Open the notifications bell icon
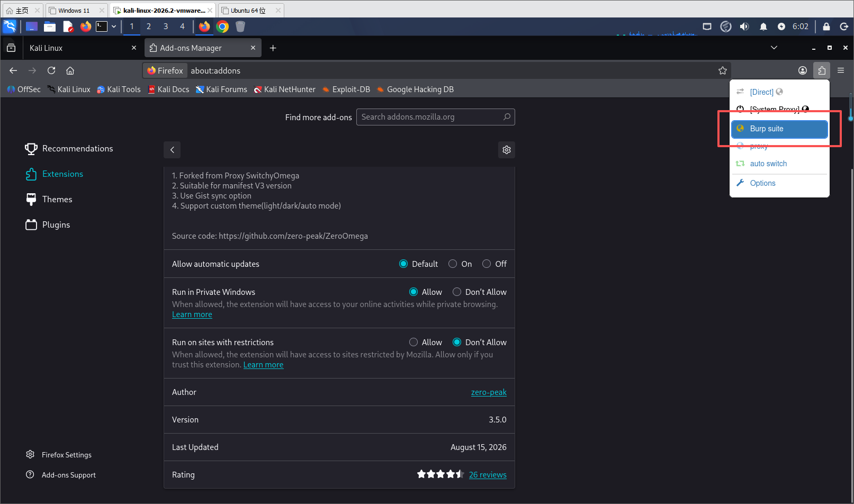 click(x=763, y=26)
